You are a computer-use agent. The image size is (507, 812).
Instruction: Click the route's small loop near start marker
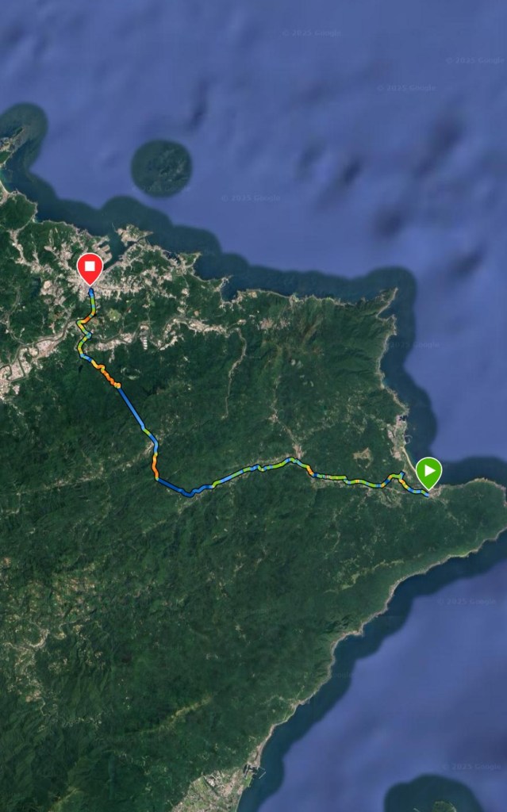[x=400, y=477]
